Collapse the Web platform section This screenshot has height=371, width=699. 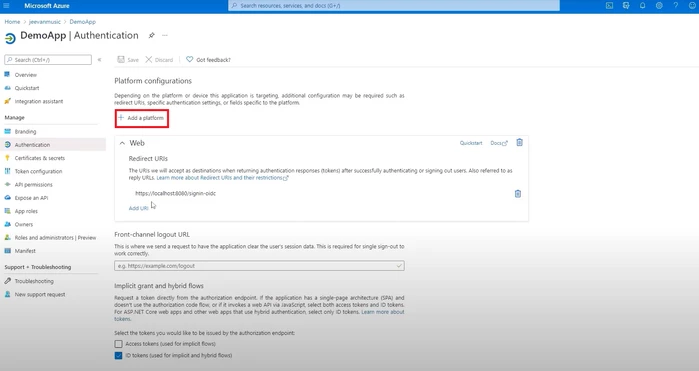coord(122,143)
